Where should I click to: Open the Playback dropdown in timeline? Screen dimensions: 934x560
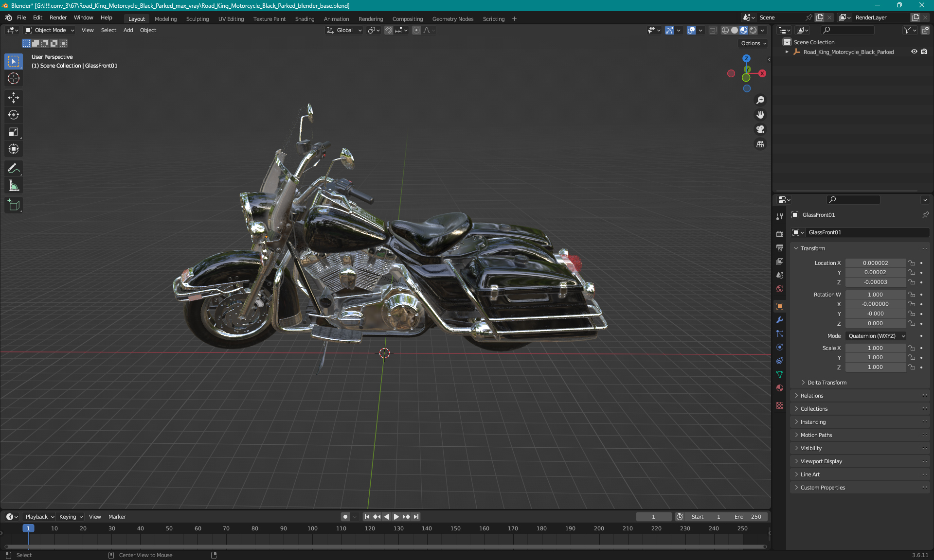tap(39, 517)
